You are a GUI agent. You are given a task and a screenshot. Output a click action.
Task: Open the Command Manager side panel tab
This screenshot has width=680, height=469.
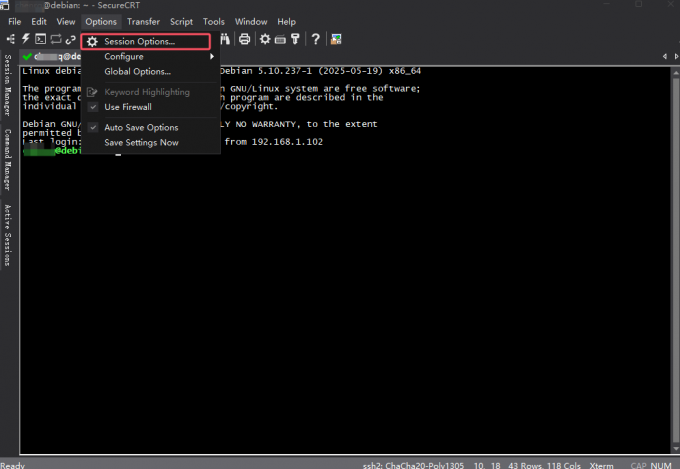click(7, 160)
